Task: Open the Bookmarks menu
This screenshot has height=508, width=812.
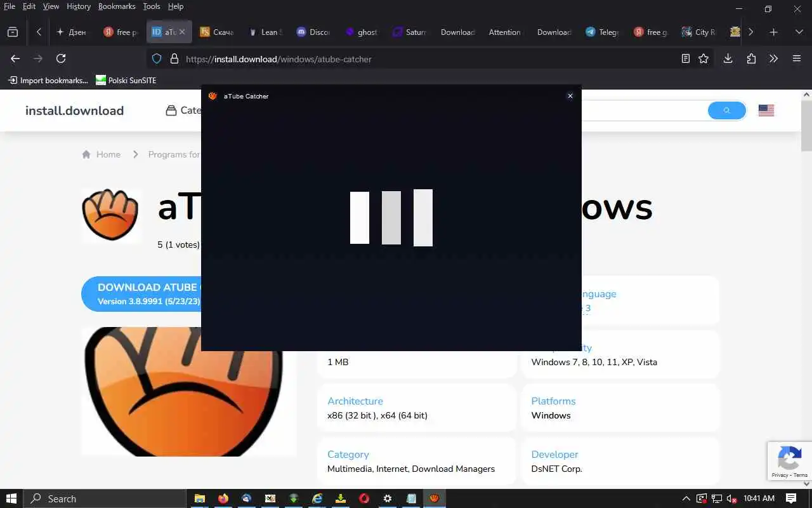Action: tap(117, 6)
